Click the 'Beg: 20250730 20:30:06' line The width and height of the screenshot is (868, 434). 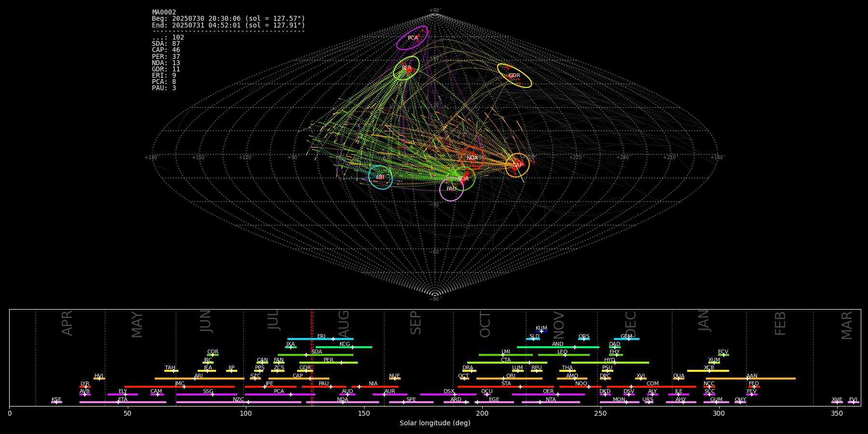point(229,19)
